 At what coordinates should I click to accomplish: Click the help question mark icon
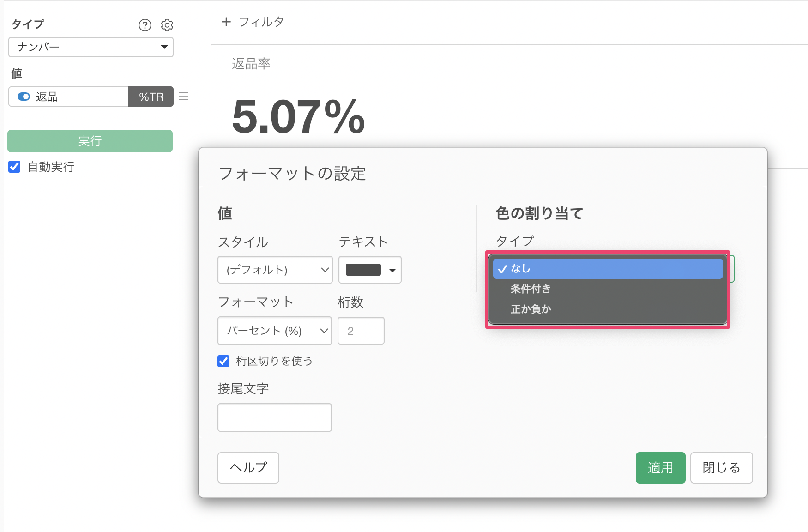pyautogui.click(x=145, y=25)
